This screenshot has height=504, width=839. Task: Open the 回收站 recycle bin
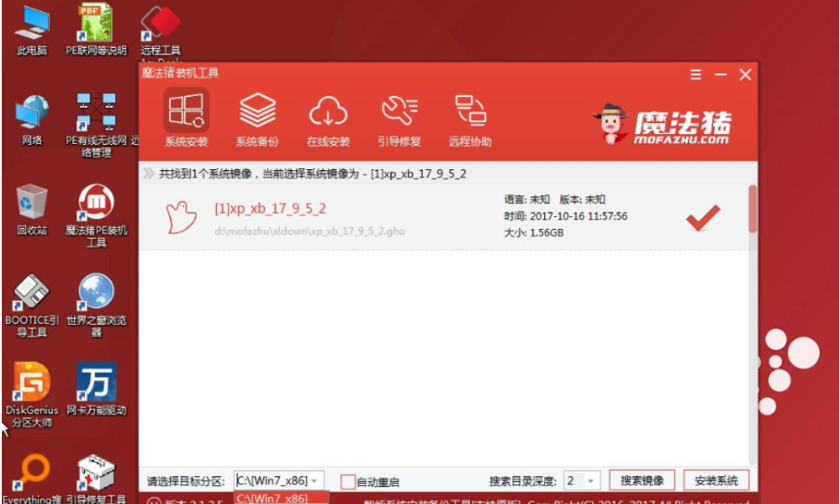point(32,210)
